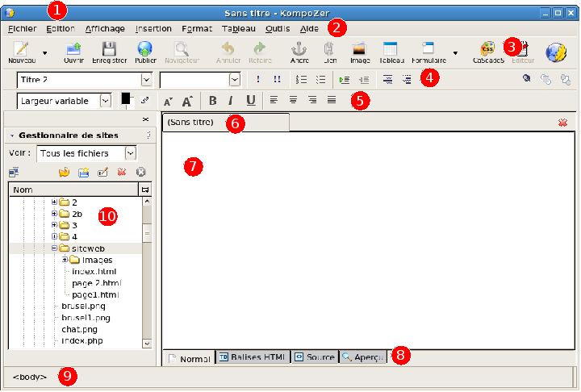Image resolution: width=581 pixels, height=392 pixels.
Task: Click the KompoZer globe throbber icon
Action: [556, 52]
